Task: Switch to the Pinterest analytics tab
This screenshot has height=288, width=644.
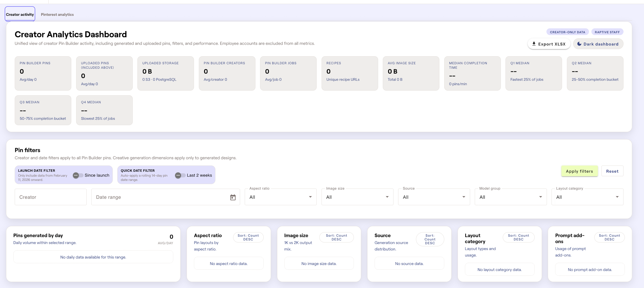Action: [x=57, y=15]
